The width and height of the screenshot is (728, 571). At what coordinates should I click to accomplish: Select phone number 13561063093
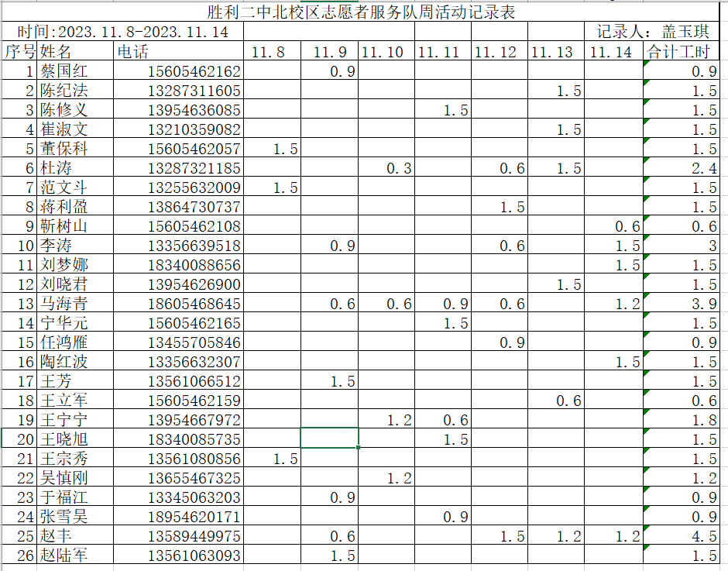click(179, 555)
